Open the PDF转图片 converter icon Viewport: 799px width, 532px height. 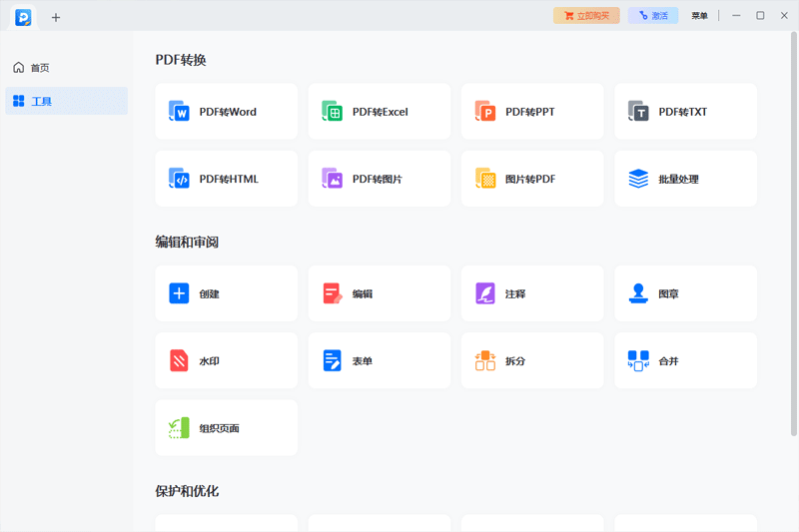[x=333, y=179]
